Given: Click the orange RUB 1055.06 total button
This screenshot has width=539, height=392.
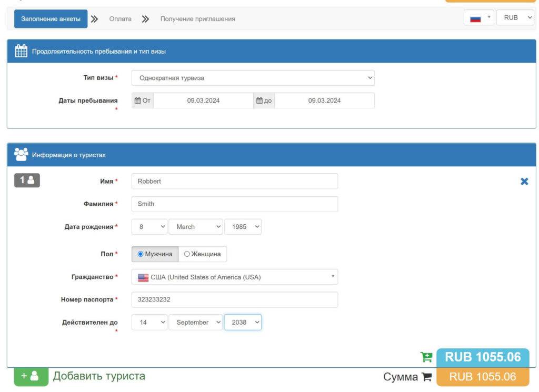Looking at the screenshot, I should click(x=482, y=377).
